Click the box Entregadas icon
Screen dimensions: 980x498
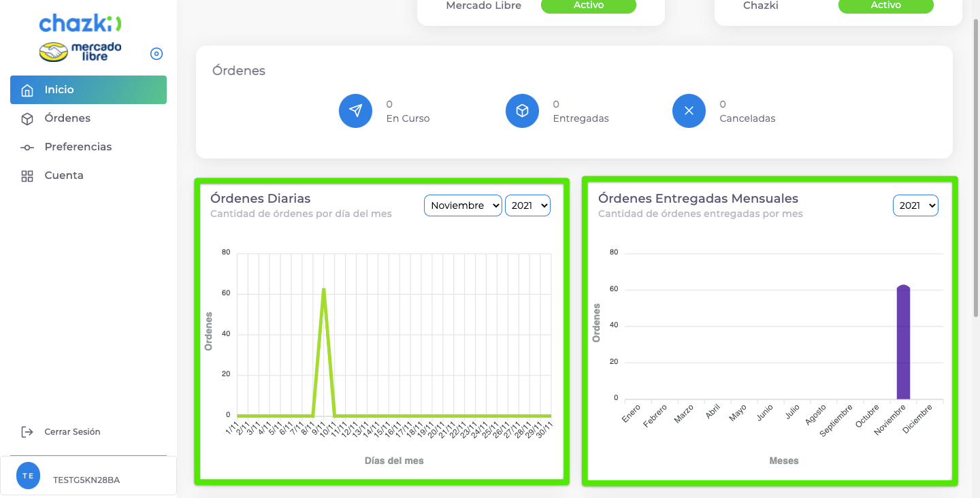(522, 111)
